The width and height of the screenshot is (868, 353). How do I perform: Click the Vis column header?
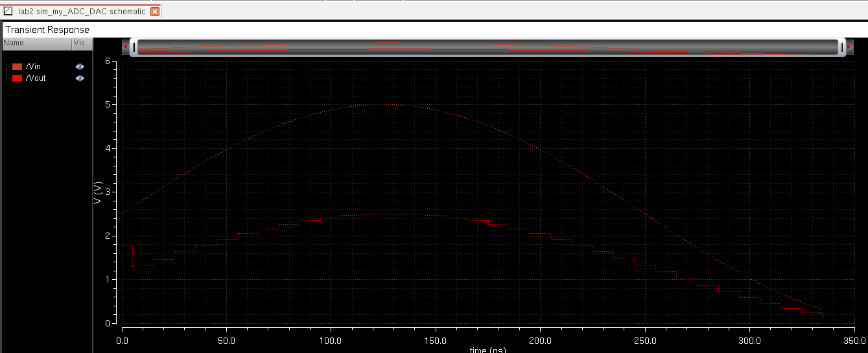(79, 43)
